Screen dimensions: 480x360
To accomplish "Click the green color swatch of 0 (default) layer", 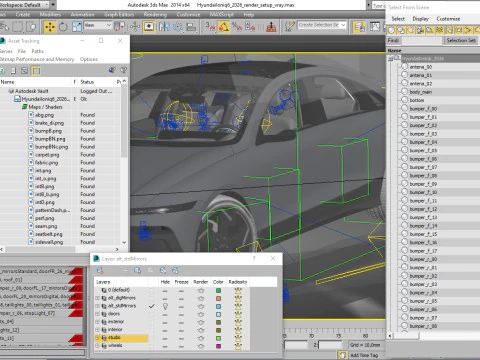I will 218,290.
